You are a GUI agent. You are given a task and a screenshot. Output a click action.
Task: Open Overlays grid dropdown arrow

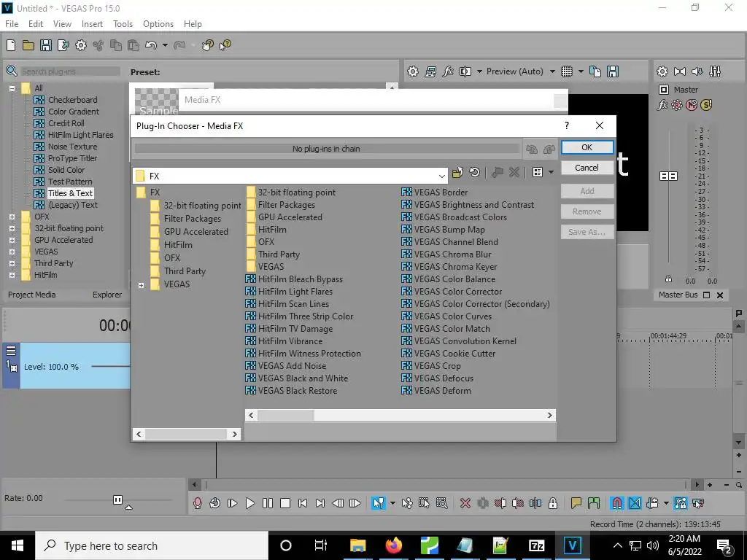point(581,71)
